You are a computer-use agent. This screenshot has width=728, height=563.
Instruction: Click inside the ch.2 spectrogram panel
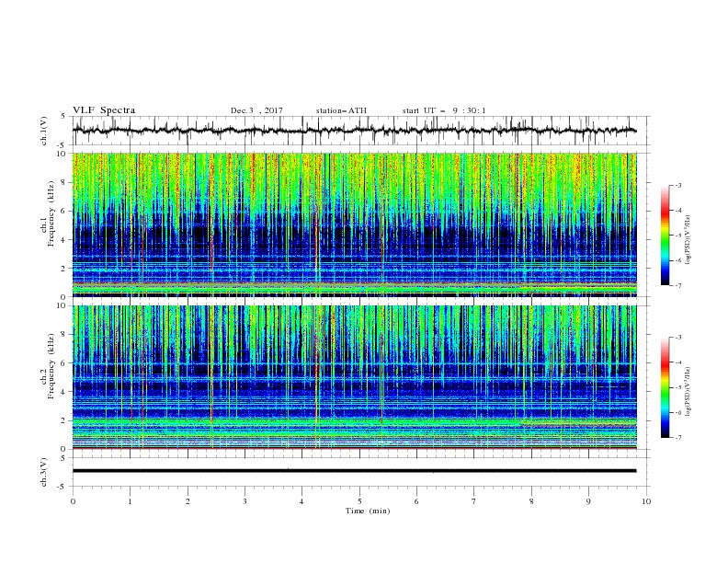354,377
